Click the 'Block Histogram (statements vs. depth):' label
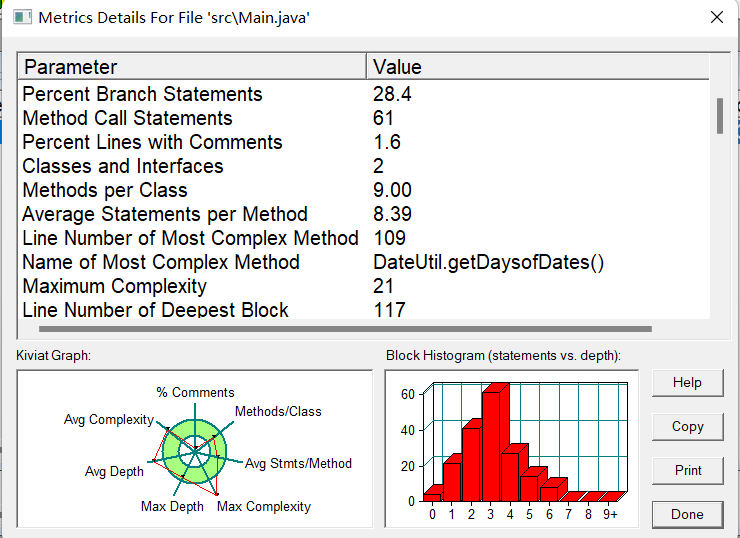 click(x=503, y=355)
